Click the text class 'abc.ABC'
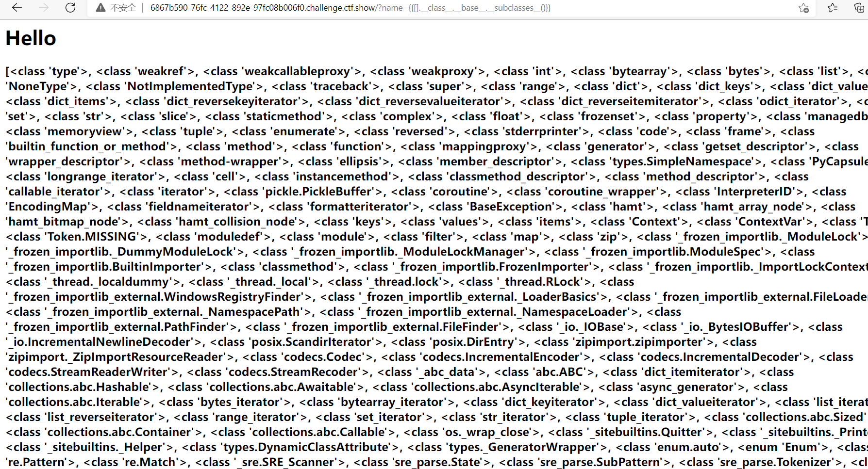This screenshot has width=868, height=469. (x=545, y=372)
